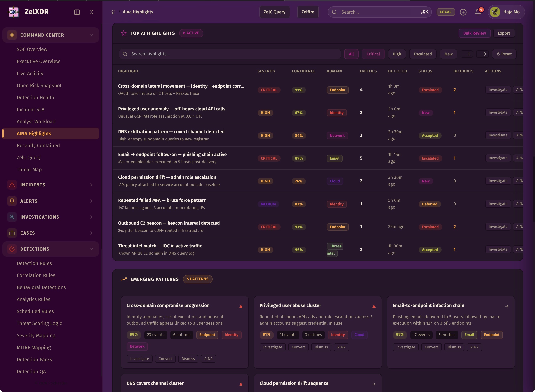Open Threat Map in sidebar
Viewport: 535px width, 392px height.
point(29,170)
